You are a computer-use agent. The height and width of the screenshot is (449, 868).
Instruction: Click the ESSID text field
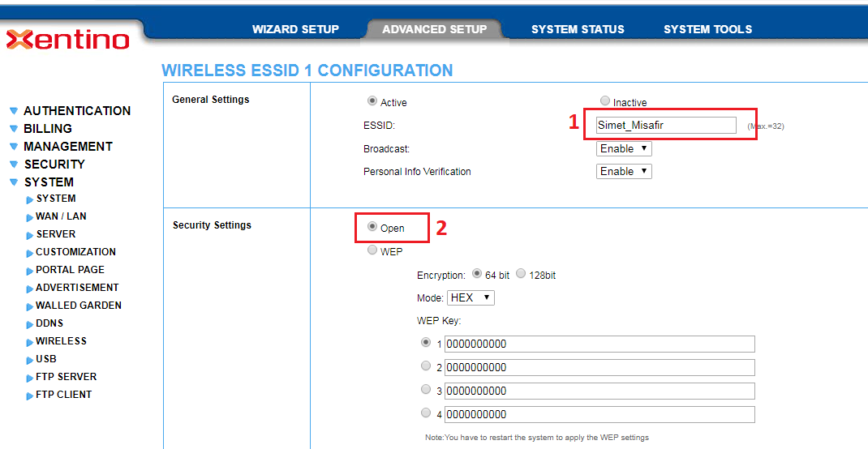(665, 125)
